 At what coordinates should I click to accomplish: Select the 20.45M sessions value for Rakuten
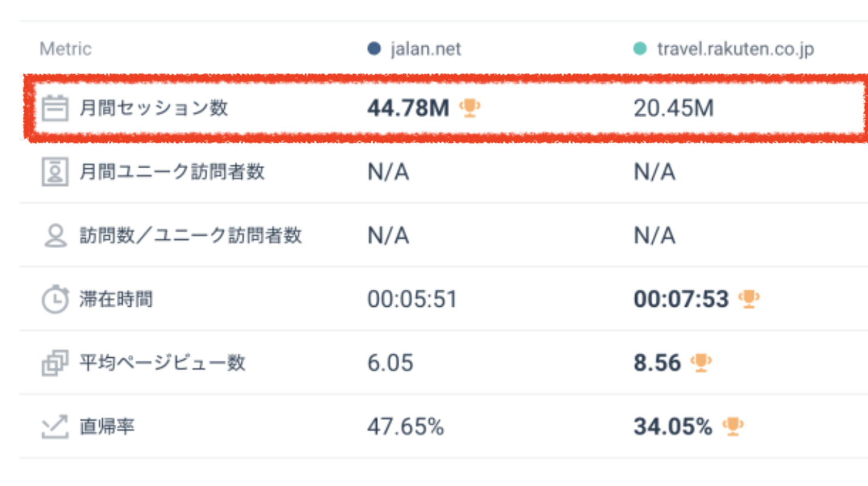[673, 108]
